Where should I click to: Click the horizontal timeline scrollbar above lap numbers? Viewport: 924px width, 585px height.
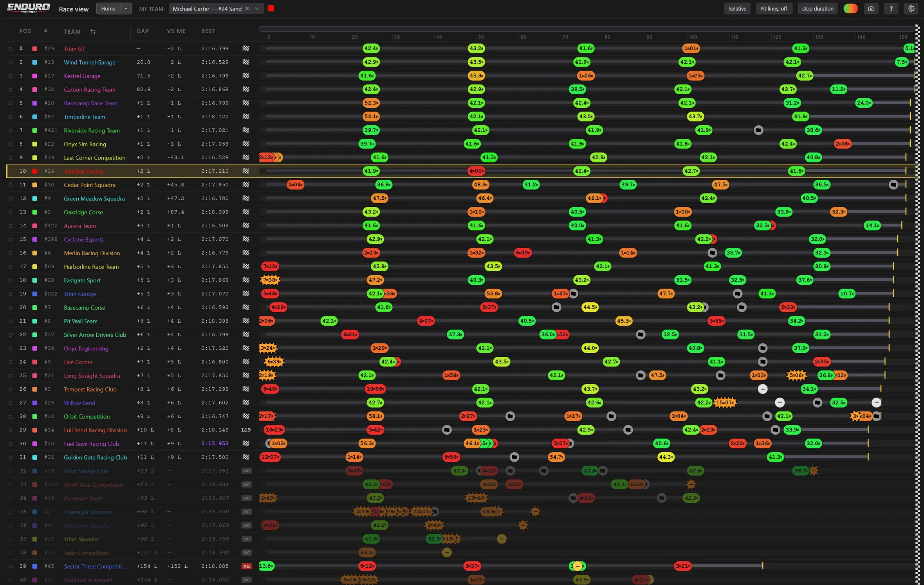tap(587, 29)
